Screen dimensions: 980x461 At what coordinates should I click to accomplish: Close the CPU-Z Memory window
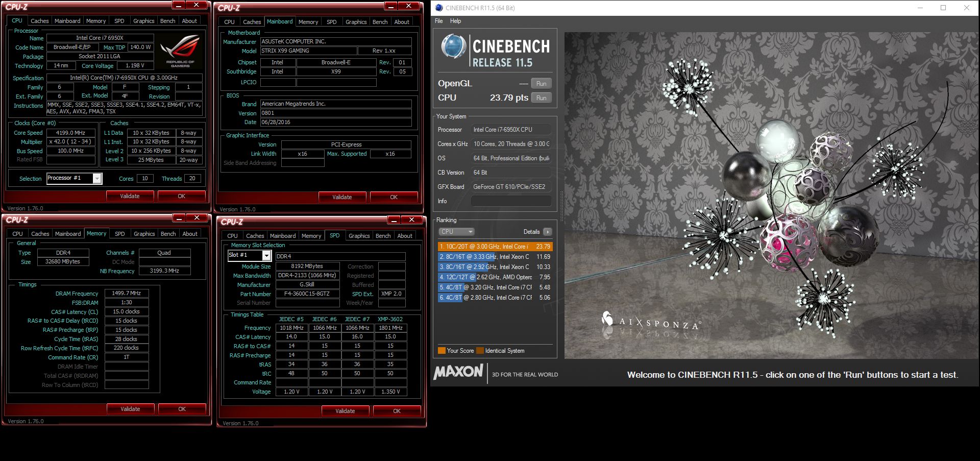197,217
